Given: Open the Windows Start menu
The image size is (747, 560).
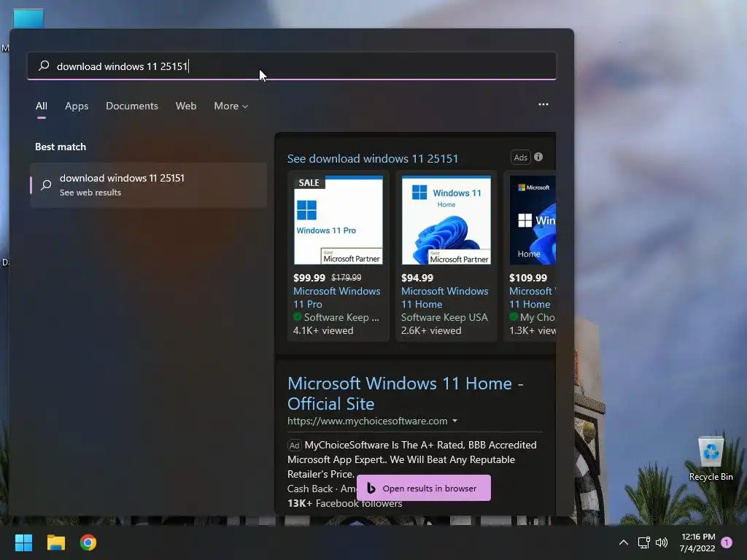Looking at the screenshot, I should tap(23, 542).
